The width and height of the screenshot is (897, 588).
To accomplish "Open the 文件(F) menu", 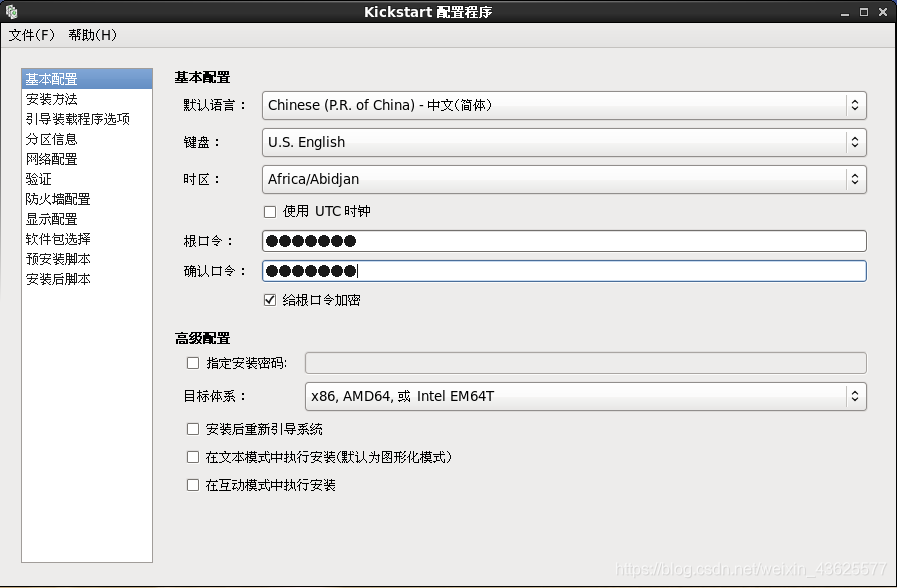I will pyautogui.click(x=31, y=35).
